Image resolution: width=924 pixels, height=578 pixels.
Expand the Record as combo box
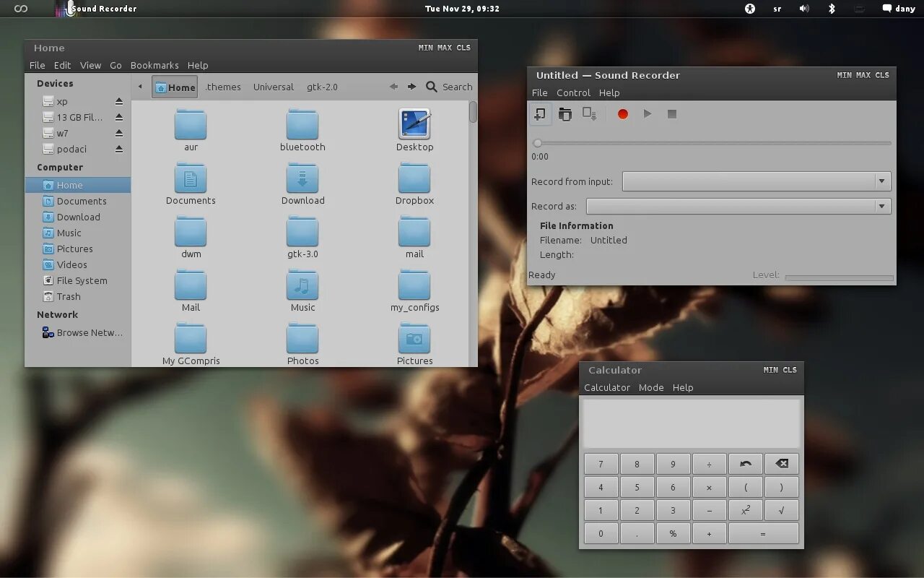click(738, 206)
